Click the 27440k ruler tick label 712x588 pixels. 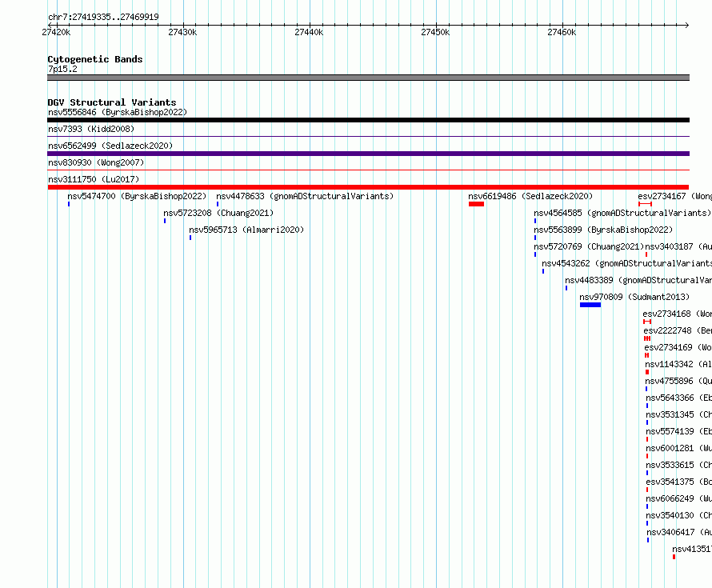(309, 32)
